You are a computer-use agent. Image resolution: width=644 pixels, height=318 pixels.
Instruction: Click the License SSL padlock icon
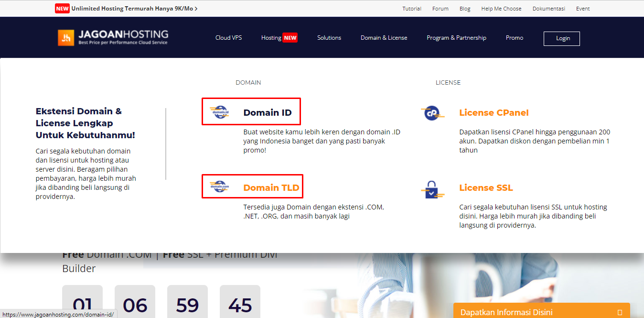click(x=432, y=189)
